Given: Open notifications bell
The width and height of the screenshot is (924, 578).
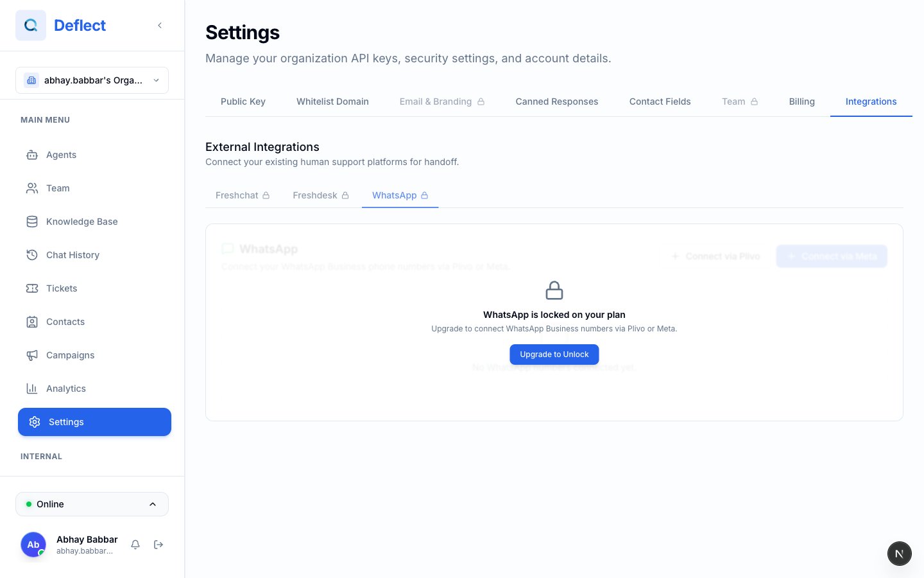Looking at the screenshot, I should pyautogui.click(x=135, y=545).
